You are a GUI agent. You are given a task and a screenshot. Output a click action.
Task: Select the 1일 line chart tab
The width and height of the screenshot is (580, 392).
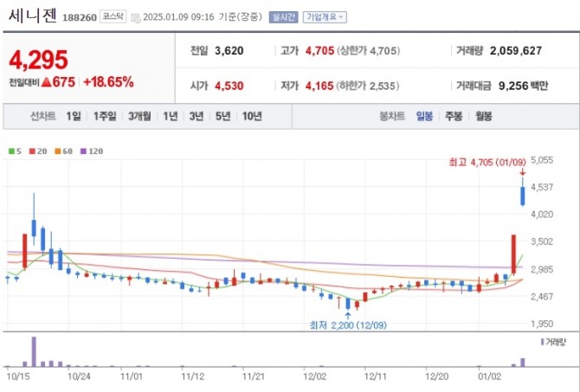[x=74, y=116]
